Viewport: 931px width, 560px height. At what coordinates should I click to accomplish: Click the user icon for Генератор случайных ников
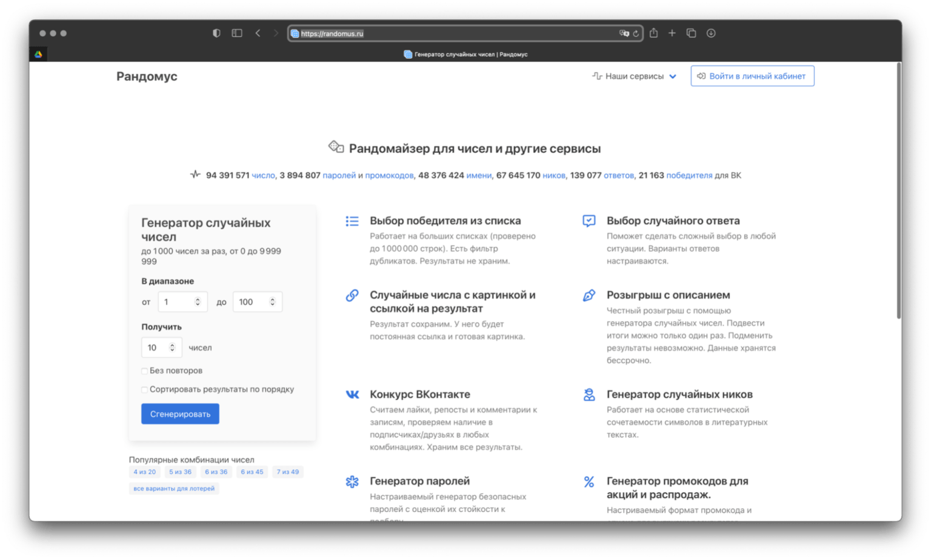point(589,395)
